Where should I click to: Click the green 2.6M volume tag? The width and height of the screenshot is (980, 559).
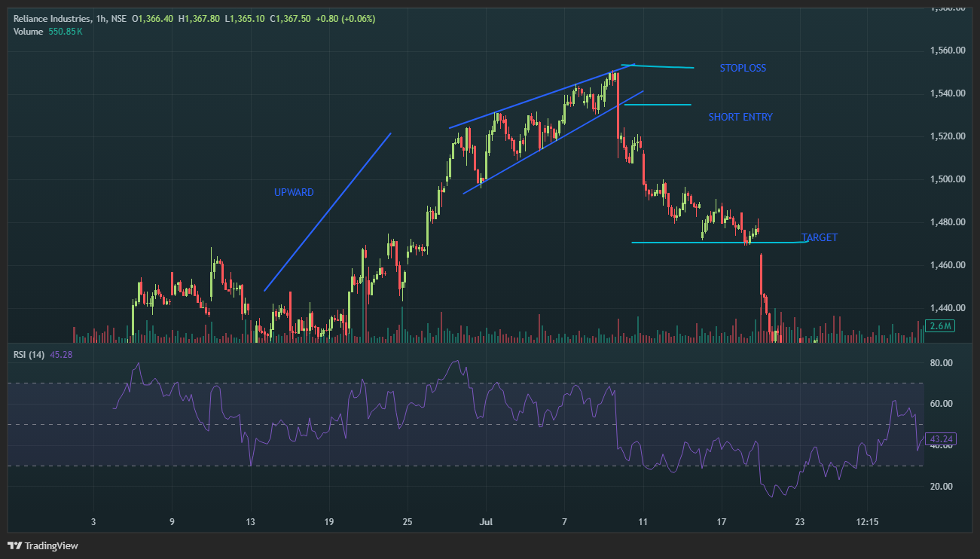[942, 326]
